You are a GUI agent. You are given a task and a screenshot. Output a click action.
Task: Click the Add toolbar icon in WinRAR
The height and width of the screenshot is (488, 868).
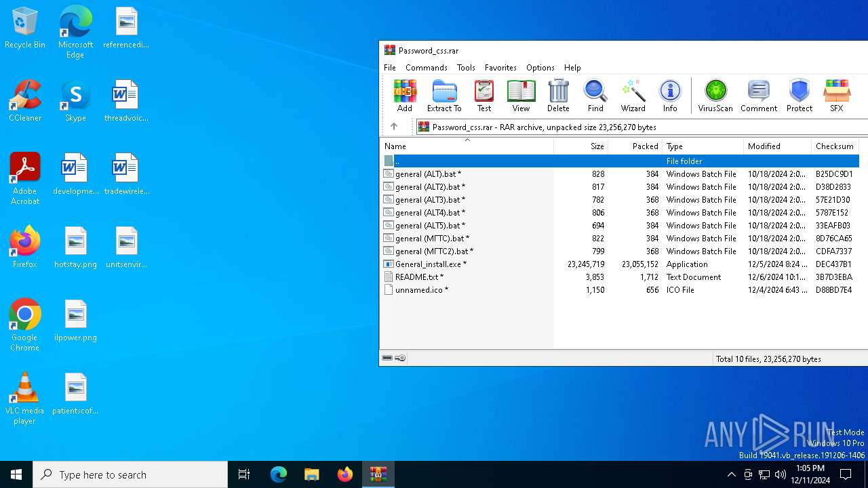point(405,96)
